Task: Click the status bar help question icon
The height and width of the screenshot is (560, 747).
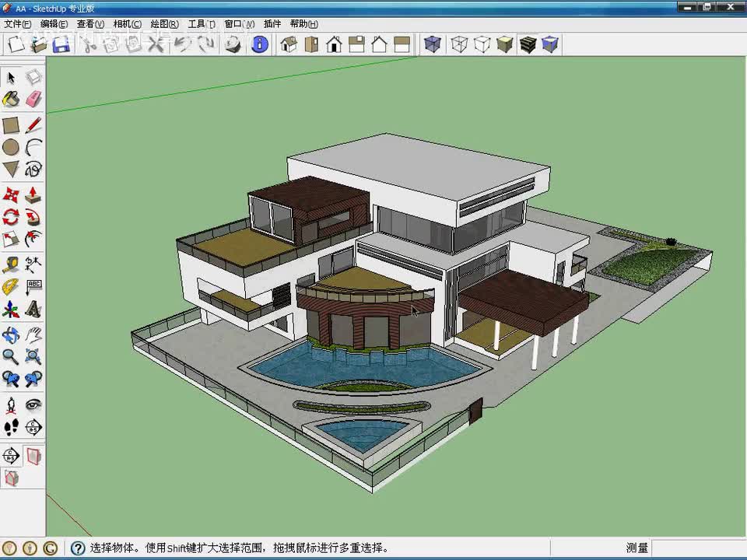Action: click(78, 548)
